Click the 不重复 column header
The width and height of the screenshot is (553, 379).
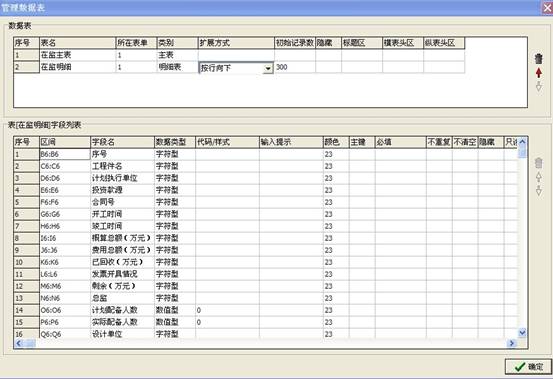pyautogui.click(x=439, y=142)
